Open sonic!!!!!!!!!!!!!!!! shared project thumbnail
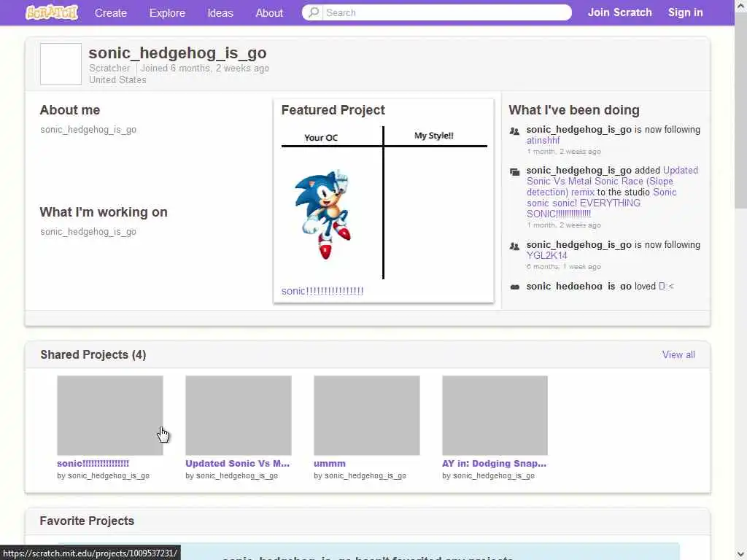The image size is (747, 560). [110, 415]
